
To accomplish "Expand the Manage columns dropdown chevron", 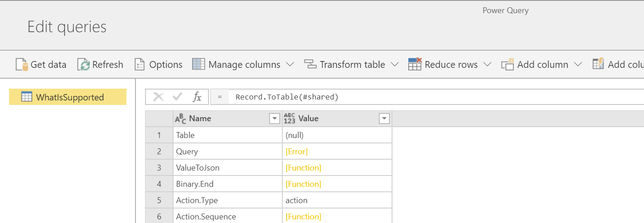I will 290,65.
